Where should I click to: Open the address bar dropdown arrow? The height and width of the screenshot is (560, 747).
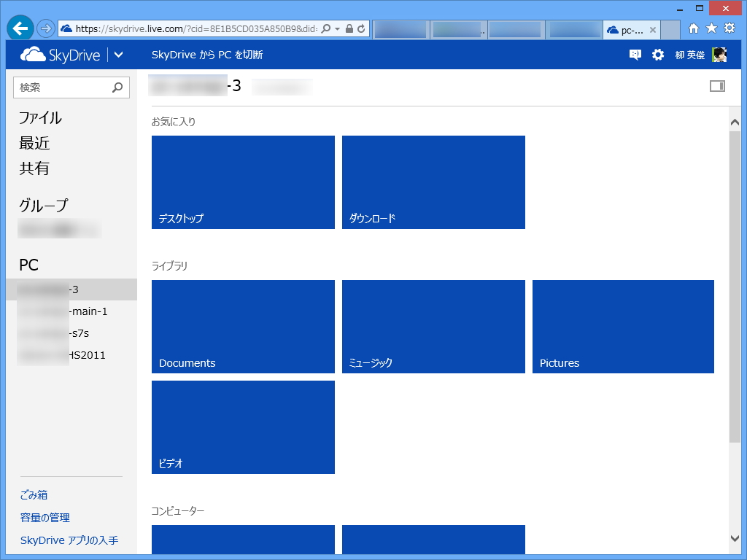point(336,29)
